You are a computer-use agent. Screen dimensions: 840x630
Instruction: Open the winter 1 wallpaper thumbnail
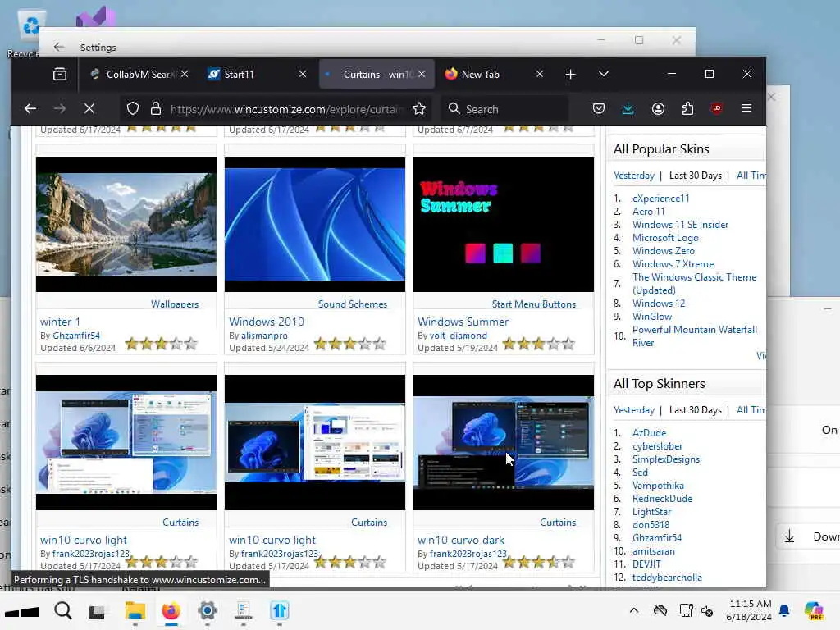pos(126,225)
